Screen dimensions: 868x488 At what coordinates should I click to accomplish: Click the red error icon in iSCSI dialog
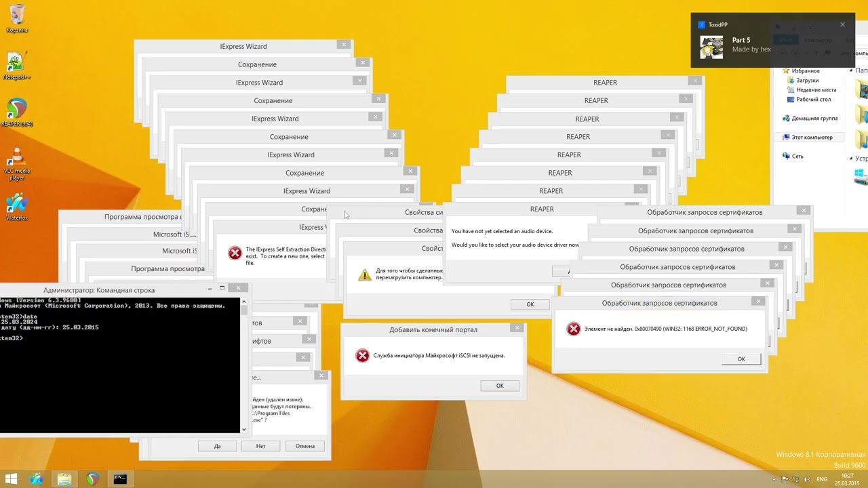[x=363, y=356]
